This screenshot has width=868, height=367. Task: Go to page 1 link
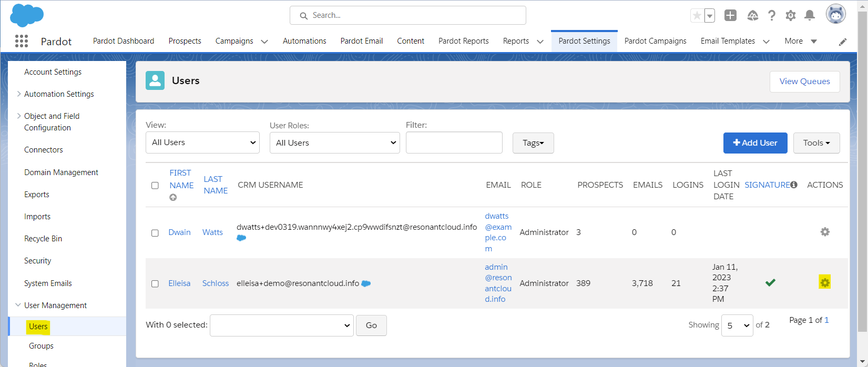pyautogui.click(x=826, y=320)
